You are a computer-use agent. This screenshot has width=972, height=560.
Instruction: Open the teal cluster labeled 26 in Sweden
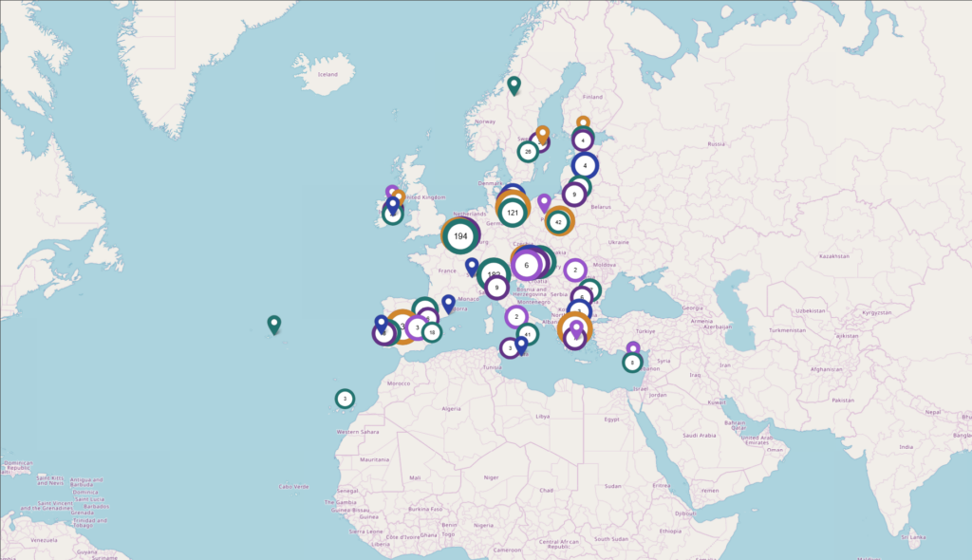pyautogui.click(x=528, y=152)
